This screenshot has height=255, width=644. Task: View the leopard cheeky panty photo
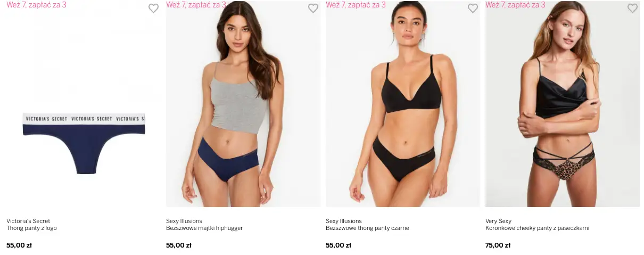click(x=563, y=104)
